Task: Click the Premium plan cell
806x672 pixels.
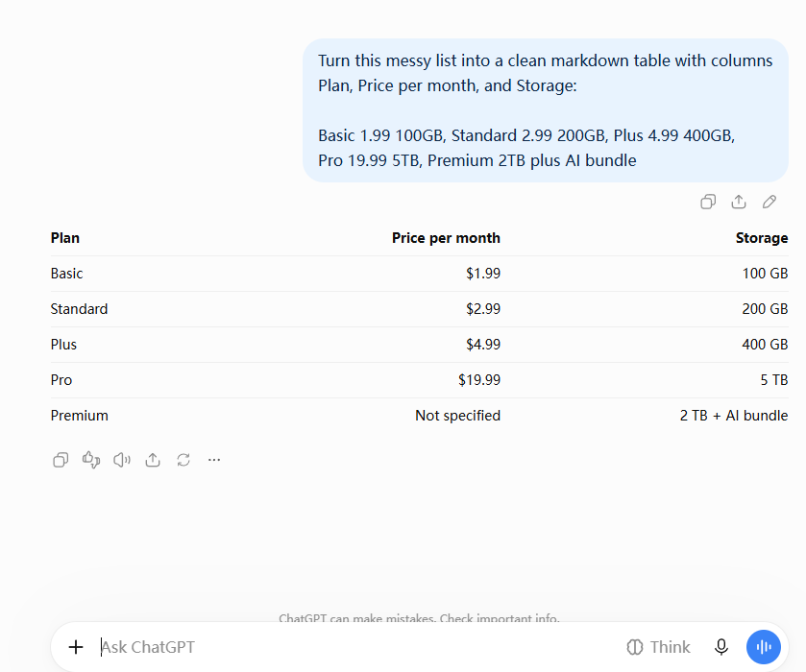Action: [79, 415]
